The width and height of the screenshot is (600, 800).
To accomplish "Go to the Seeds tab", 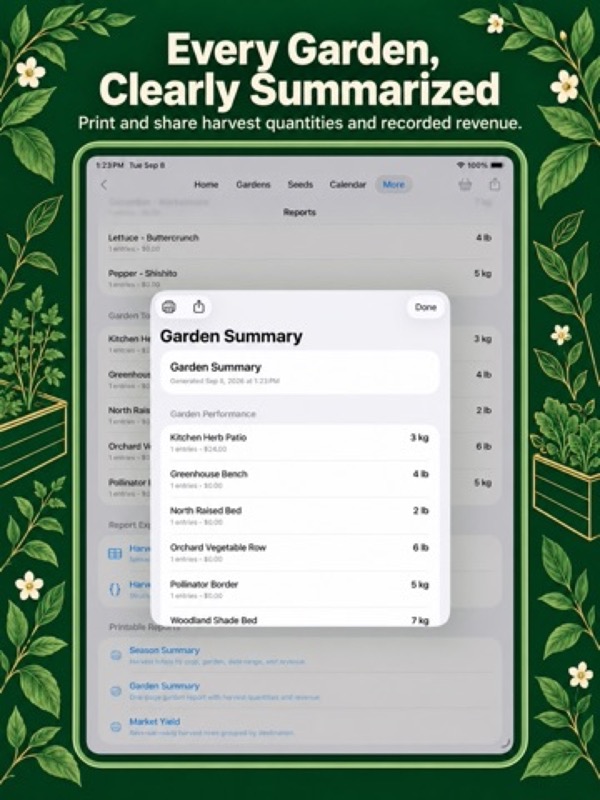I will tap(300, 185).
